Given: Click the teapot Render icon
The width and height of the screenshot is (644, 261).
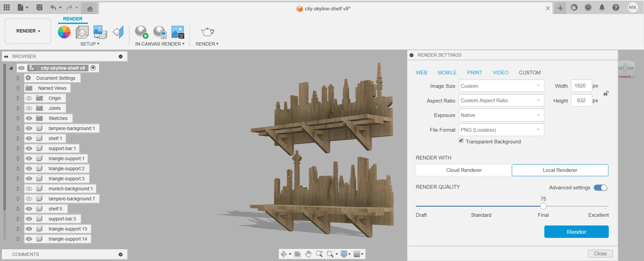Looking at the screenshot, I should 207,32.
